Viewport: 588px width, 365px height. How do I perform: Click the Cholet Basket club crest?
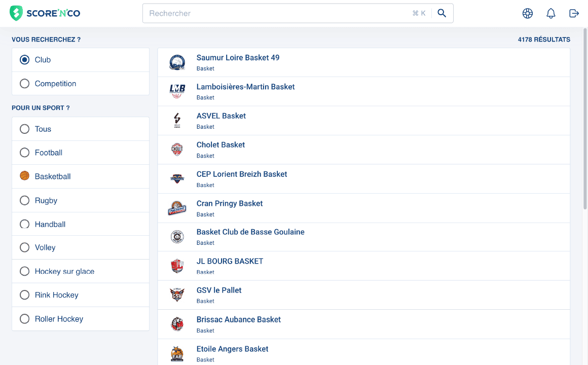(x=177, y=149)
